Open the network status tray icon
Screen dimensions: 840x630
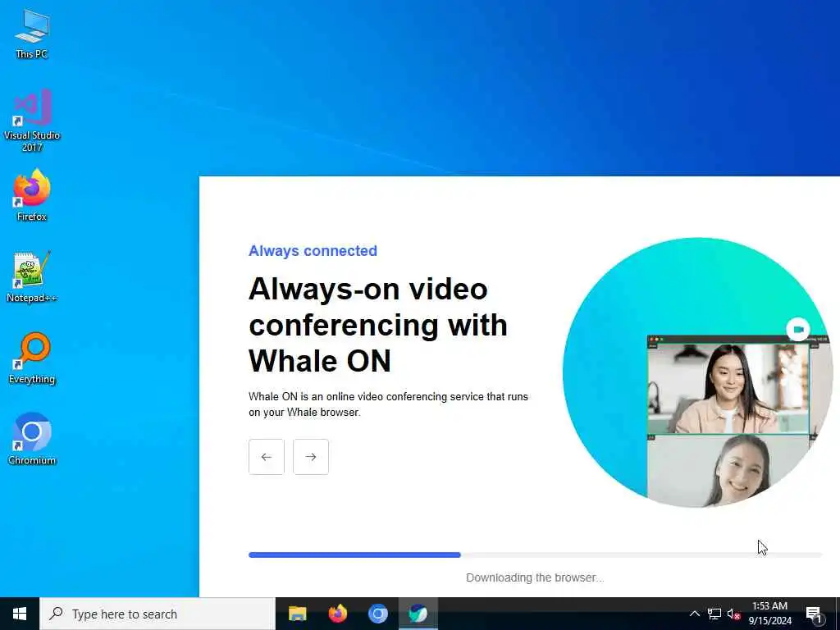pyautogui.click(x=714, y=614)
